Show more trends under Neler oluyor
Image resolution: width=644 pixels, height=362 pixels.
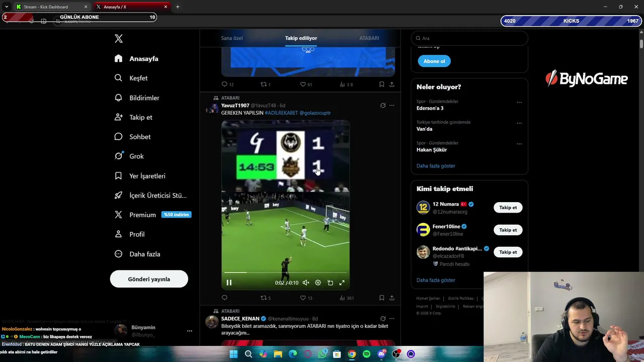point(436,166)
